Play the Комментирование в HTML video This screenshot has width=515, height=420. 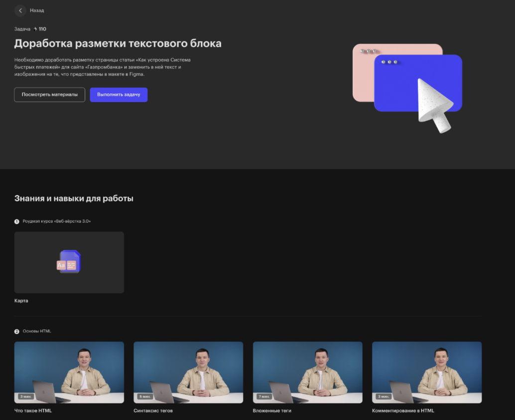427,372
